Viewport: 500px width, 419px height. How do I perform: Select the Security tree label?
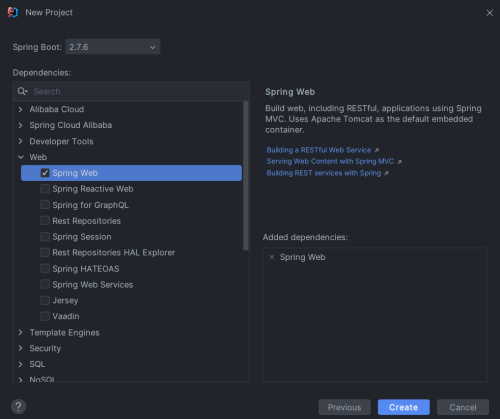pos(45,348)
